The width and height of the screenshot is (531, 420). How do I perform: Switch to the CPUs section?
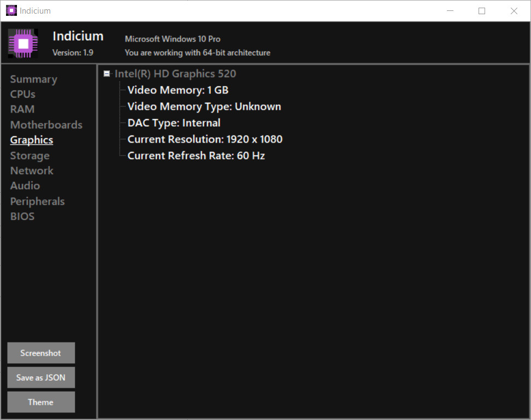[23, 94]
